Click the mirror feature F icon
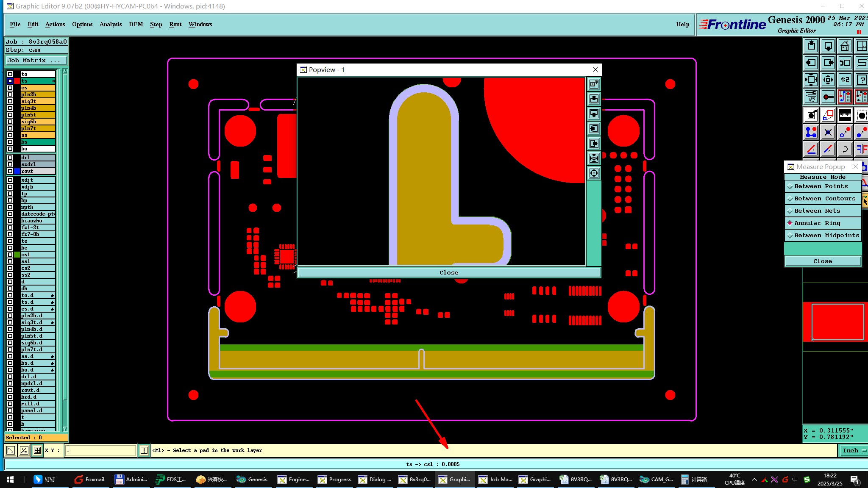The width and height of the screenshot is (868, 488). [x=862, y=149]
